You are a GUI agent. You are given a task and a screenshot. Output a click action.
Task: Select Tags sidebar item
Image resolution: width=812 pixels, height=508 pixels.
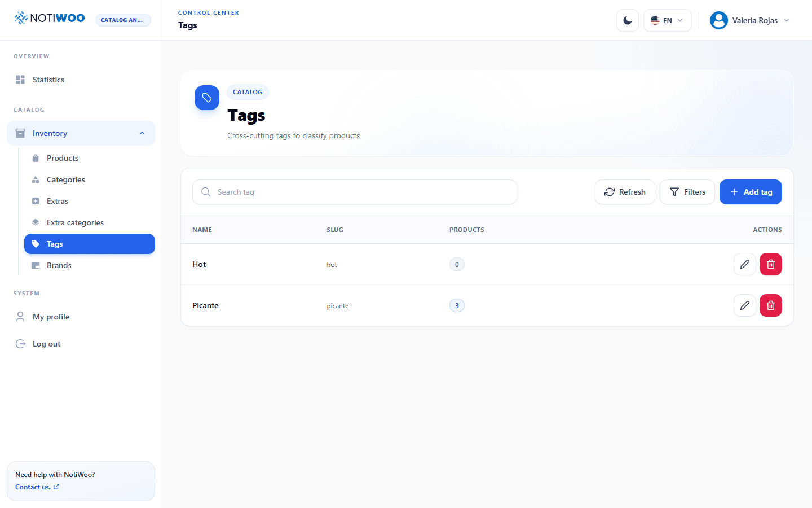90,244
